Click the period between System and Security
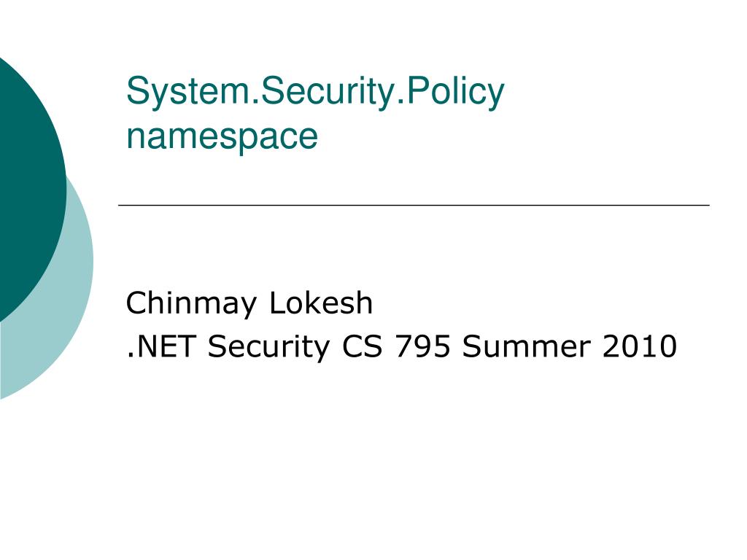The width and height of the screenshot is (747, 560). point(255,102)
